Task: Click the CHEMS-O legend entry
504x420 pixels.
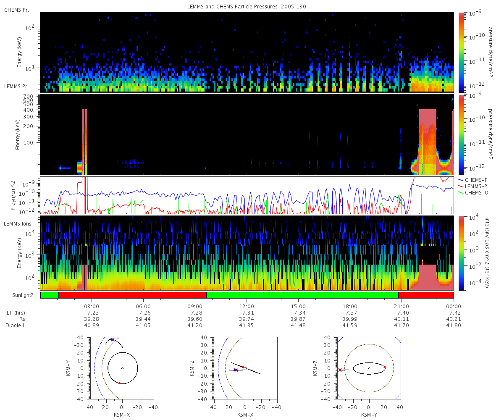Action: pos(473,192)
